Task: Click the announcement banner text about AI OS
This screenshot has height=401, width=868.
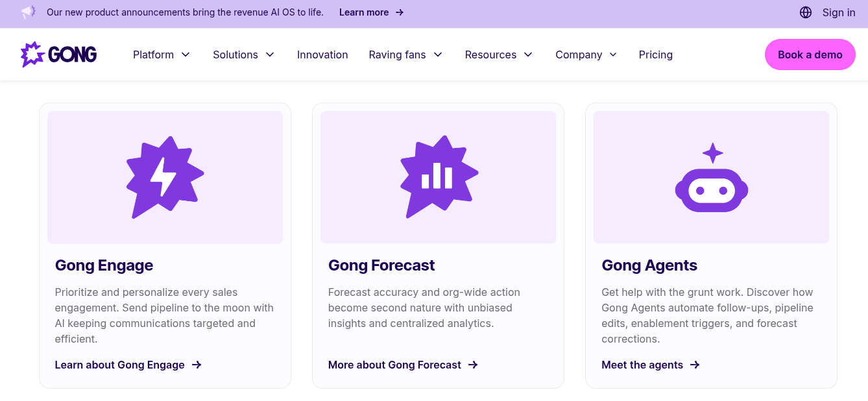Action: [185, 12]
